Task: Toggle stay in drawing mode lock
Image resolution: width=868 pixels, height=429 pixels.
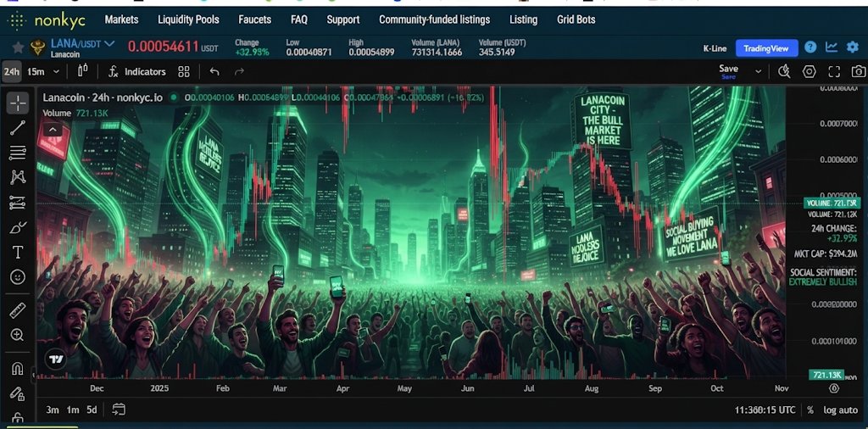Action: coord(18,393)
